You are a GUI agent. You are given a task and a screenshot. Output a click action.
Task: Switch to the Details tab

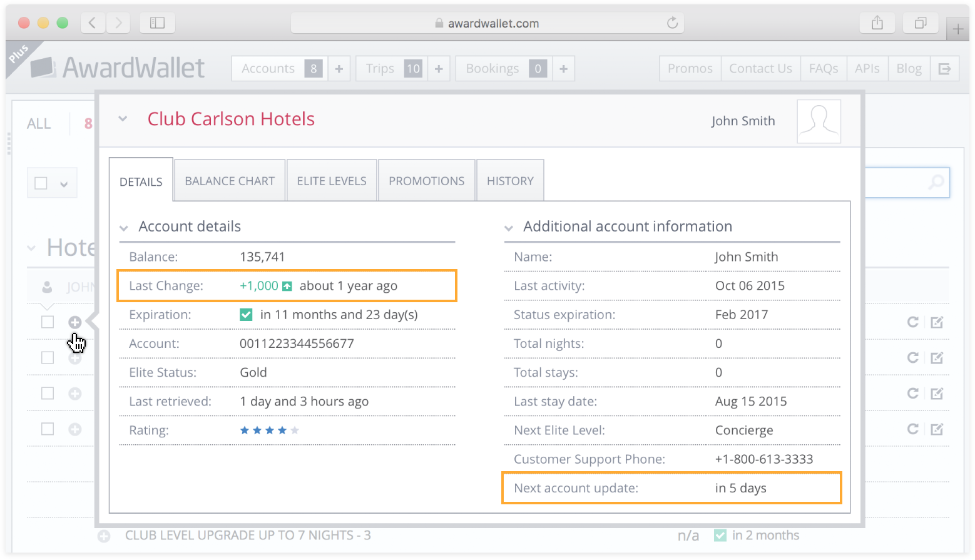tap(141, 181)
